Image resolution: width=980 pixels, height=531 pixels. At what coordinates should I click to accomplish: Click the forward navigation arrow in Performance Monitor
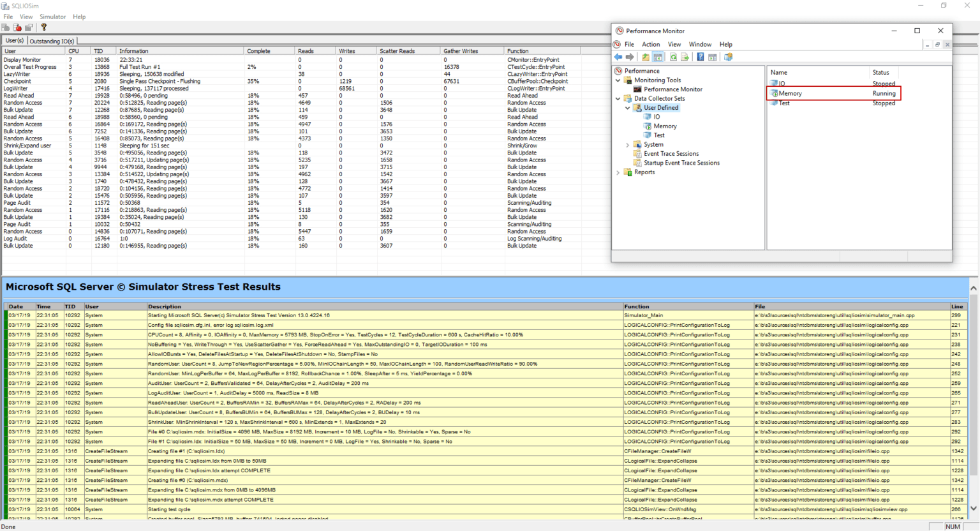629,57
